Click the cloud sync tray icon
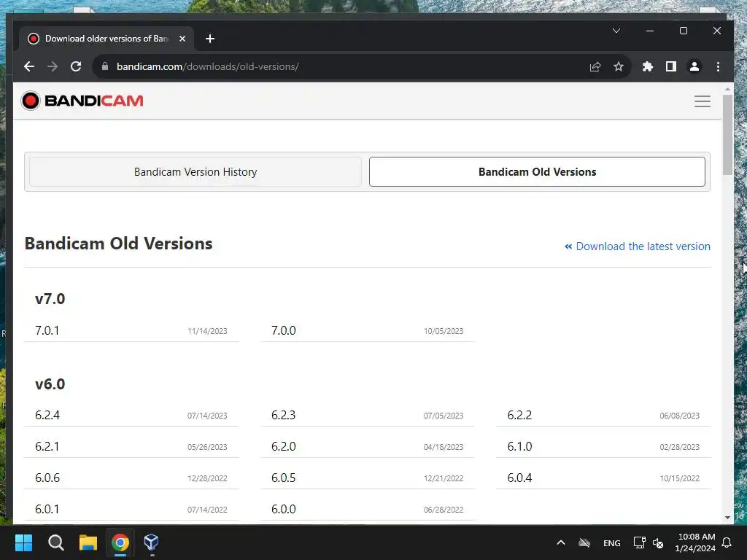 pyautogui.click(x=584, y=542)
